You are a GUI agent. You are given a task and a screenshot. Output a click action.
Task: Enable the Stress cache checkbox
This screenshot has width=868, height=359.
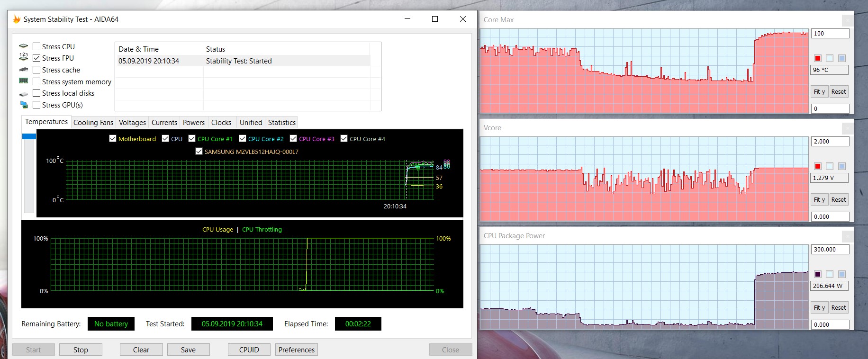[x=36, y=70]
